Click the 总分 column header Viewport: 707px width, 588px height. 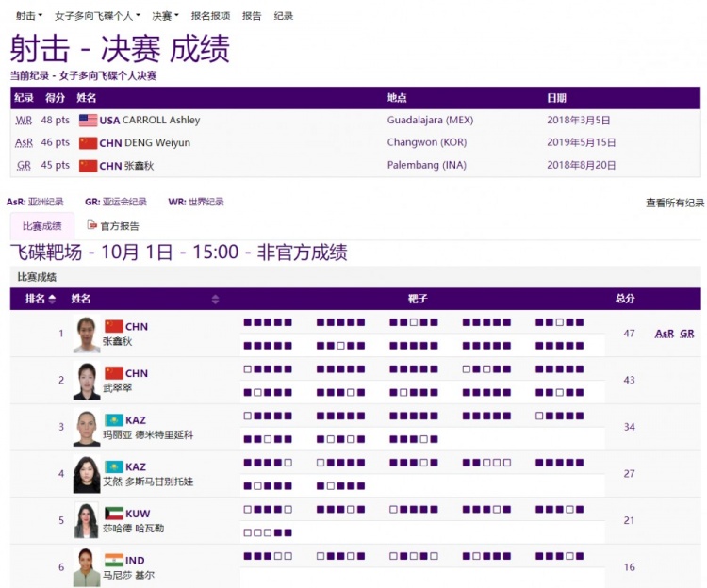[x=625, y=299]
